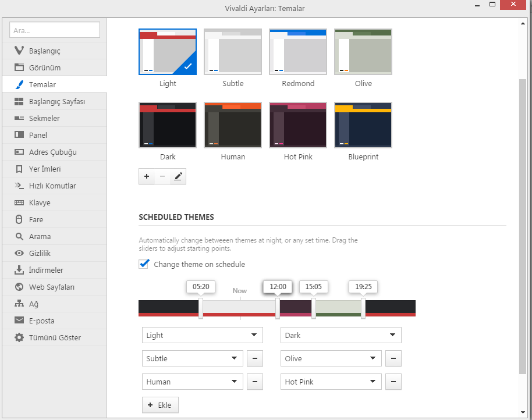Click the vertical scrollbar thumb

(x=523, y=226)
